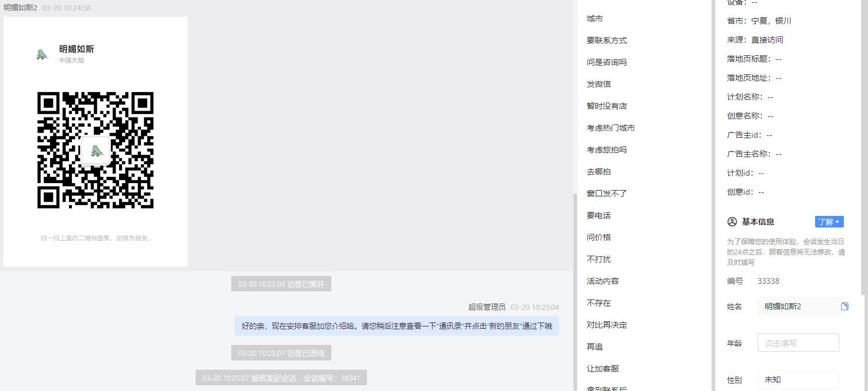This screenshot has height=391, width=868.
Task: Choose the quick reply 让加客服
Action: coord(603,369)
